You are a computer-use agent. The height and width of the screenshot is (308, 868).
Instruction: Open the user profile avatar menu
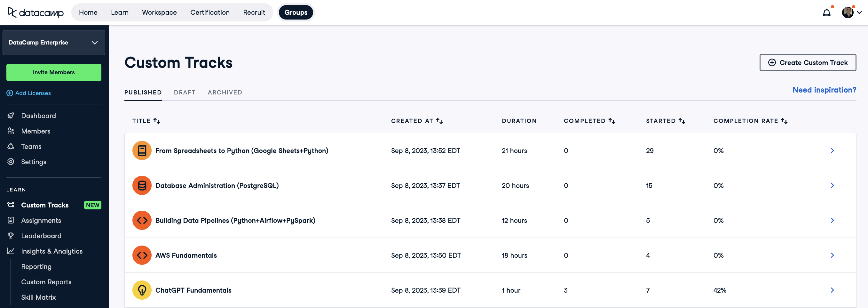click(x=851, y=12)
